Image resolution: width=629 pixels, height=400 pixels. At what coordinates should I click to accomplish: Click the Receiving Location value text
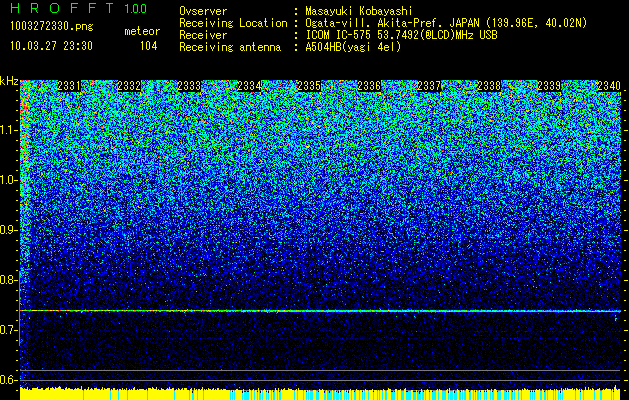point(445,23)
